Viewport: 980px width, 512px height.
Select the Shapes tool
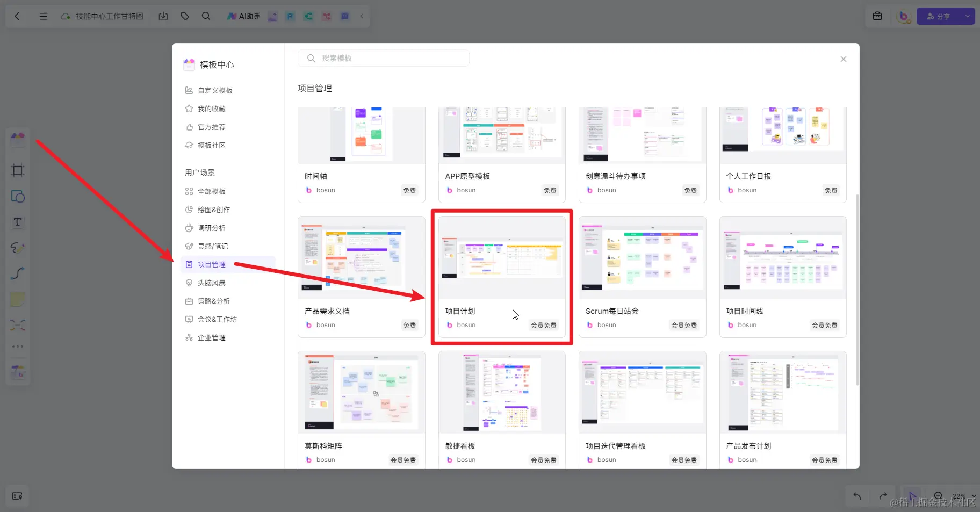click(x=18, y=196)
